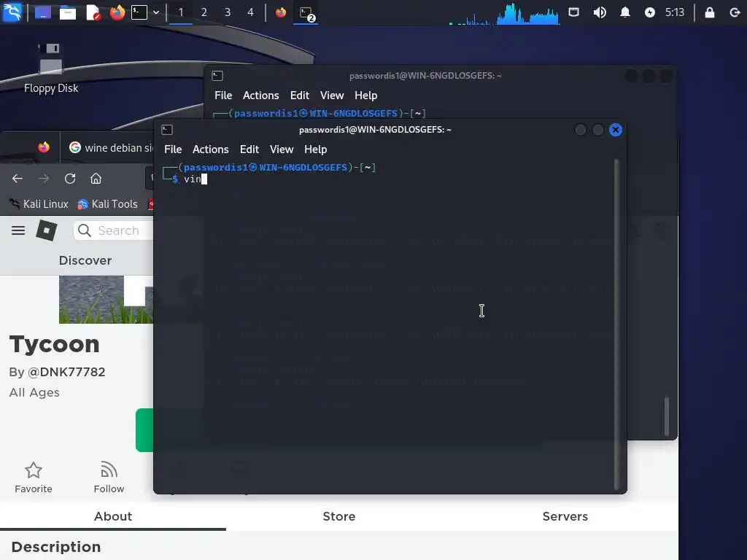Go forward in Firefox
Image resolution: width=747 pixels, height=560 pixels.
tap(44, 179)
